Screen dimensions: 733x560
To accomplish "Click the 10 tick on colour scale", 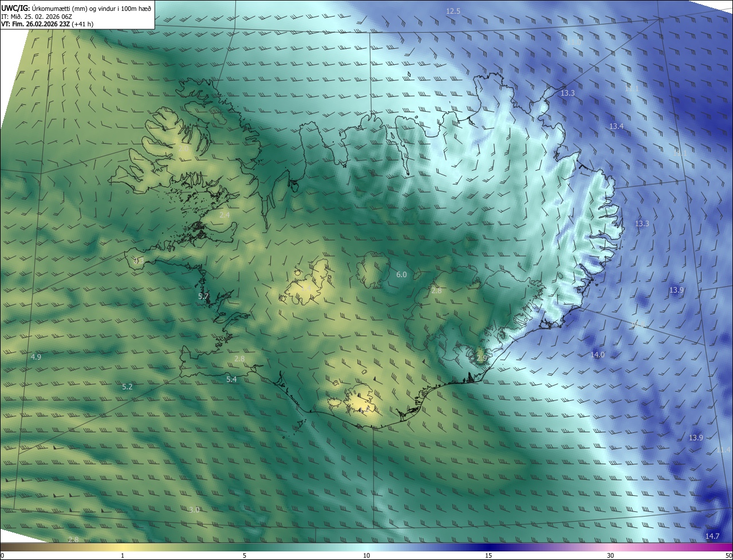I will tap(366, 555).
